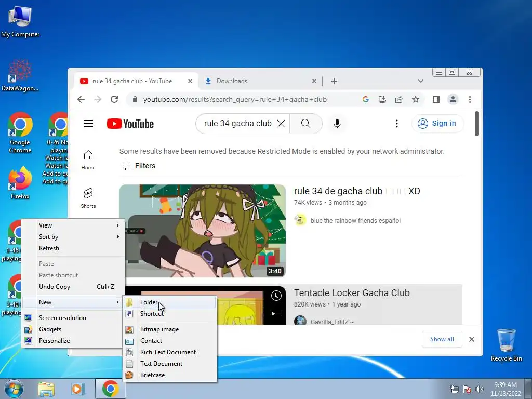Click taskbar clock showing 9:39 AM
The width and height of the screenshot is (532, 399).
click(x=505, y=389)
